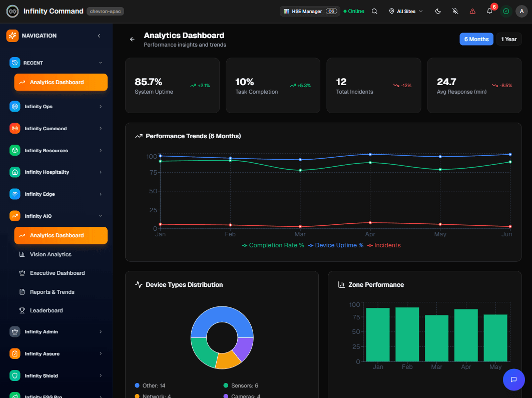
Task: Click the Feb bar in Zone Performance
Action: click(407, 334)
